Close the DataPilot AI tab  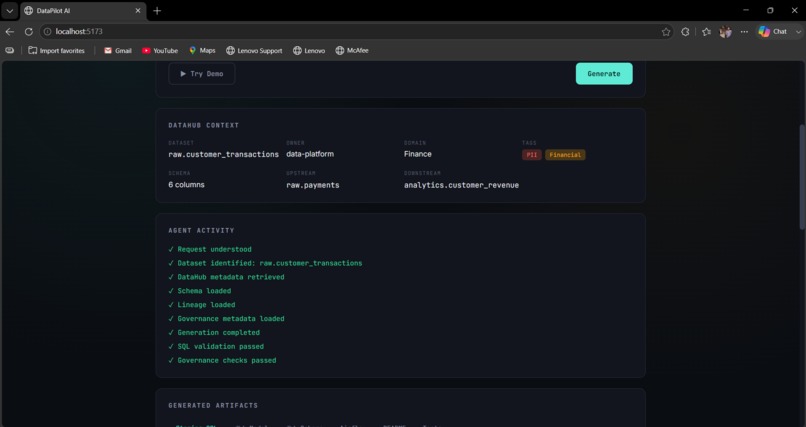click(138, 10)
